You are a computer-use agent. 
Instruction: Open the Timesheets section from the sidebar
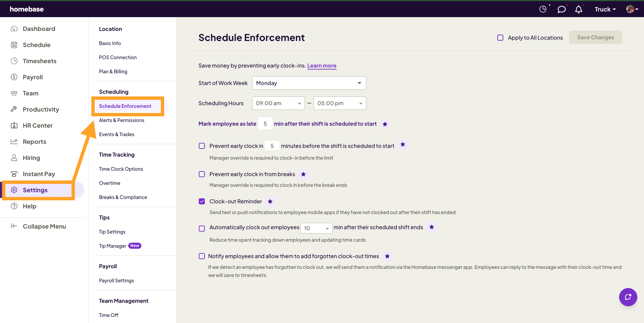(14, 61)
